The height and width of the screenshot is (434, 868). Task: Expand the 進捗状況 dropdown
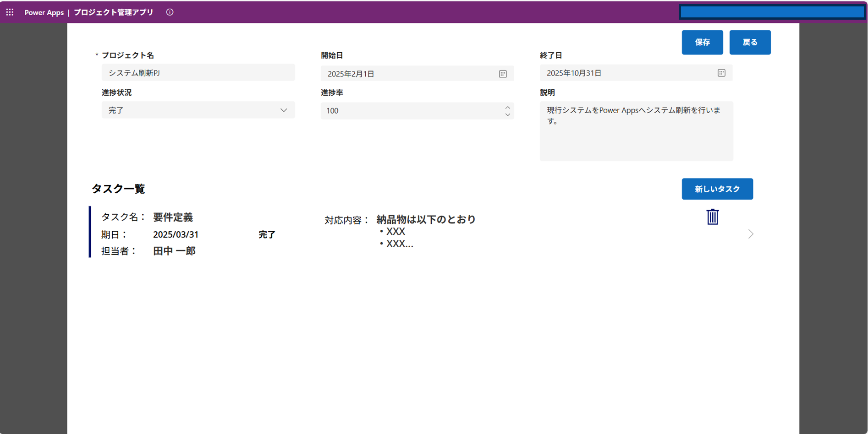[284, 110]
